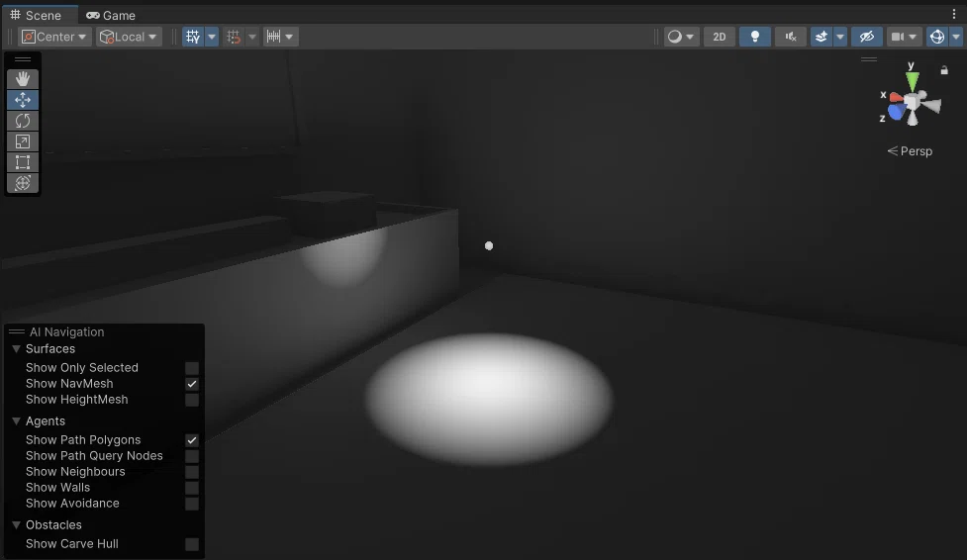
Task: Toggle 2D view mode
Action: [720, 37]
